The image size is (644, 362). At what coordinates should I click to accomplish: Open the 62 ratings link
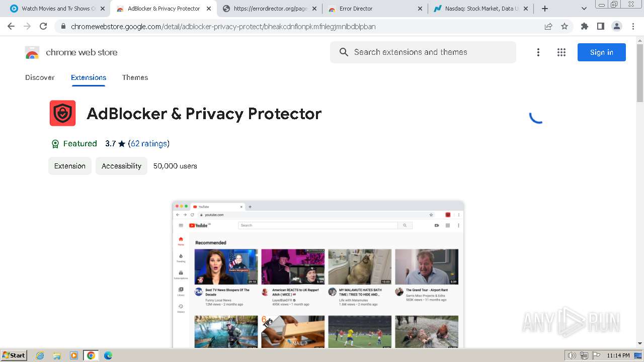pos(148,144)
